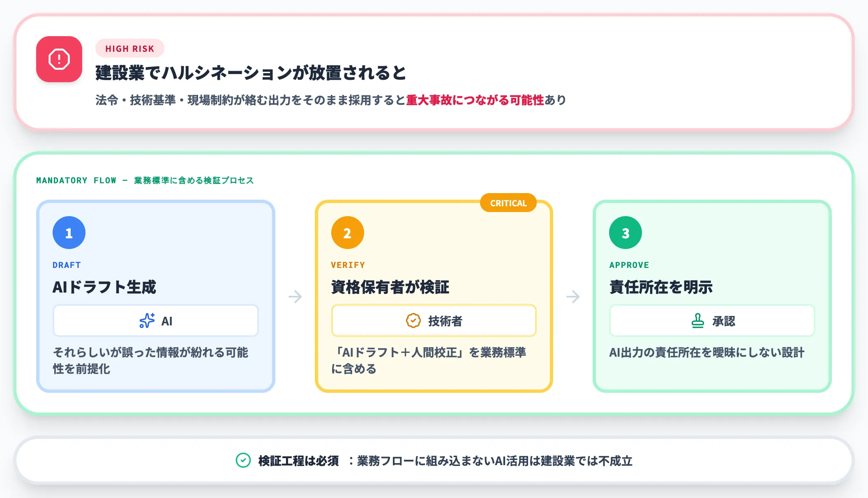The height and width of the screenshot is (498, 868).
Task: Click the text AI出力の責任所在を曖昧にしない設計
Action: (706, 352)
